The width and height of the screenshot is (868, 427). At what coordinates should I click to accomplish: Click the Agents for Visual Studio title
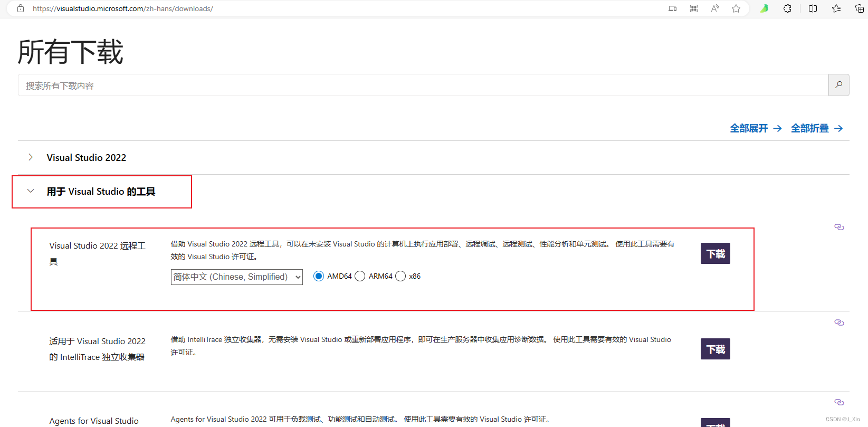(94, 421)
